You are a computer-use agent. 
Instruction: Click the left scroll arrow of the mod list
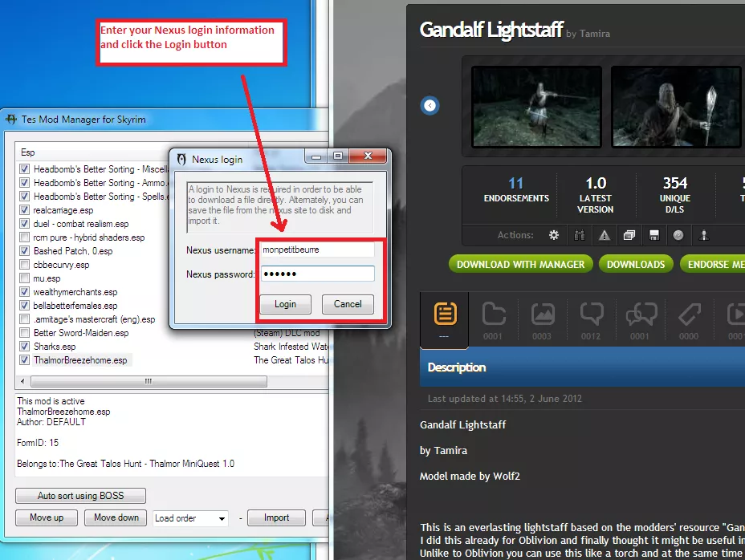click(x=22, y=381)
